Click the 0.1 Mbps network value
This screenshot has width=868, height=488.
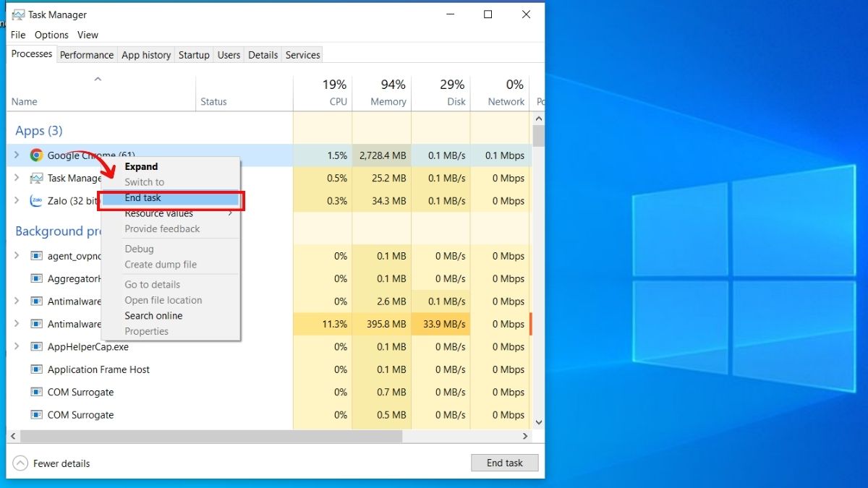[505, 155]
